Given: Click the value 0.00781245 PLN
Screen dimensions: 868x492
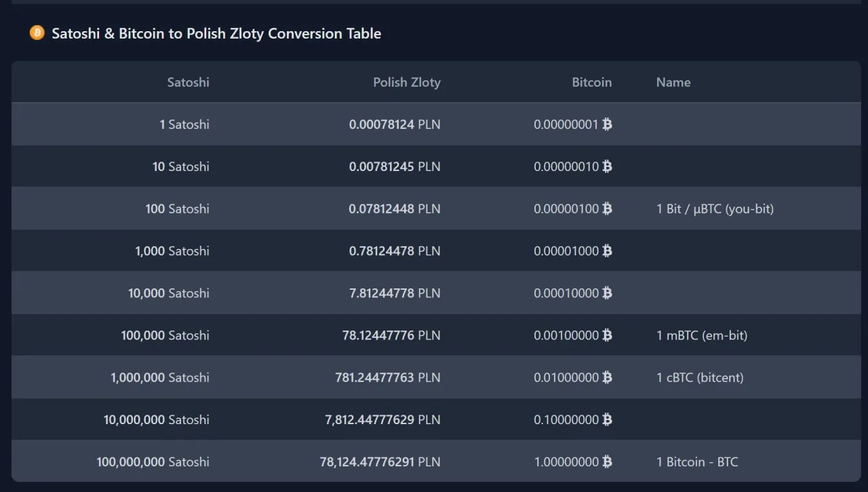Looking at the screenshot, I should [x=395, y=166].
